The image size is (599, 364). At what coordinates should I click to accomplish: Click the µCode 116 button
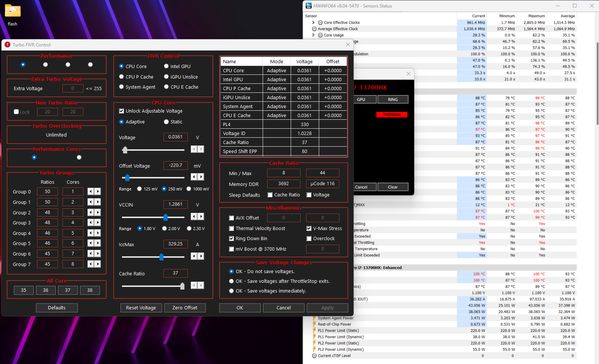323,184
